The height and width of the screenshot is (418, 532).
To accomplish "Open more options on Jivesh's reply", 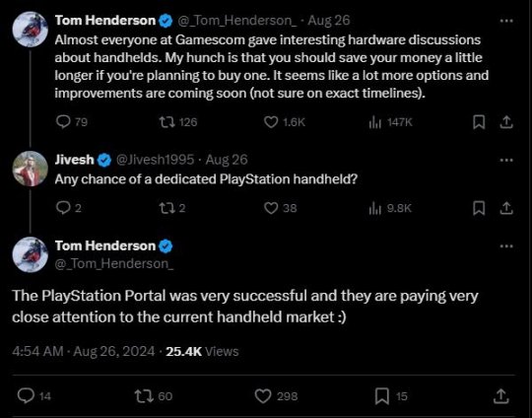I will pyautogui.click(x=506, y=160).
